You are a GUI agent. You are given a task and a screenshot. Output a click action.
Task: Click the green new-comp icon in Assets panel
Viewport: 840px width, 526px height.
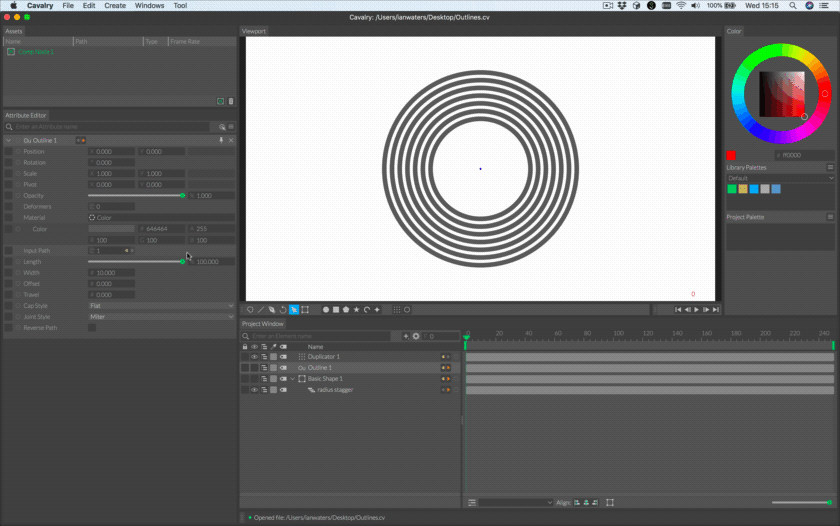pyautogui.click(x=220, y=101)
